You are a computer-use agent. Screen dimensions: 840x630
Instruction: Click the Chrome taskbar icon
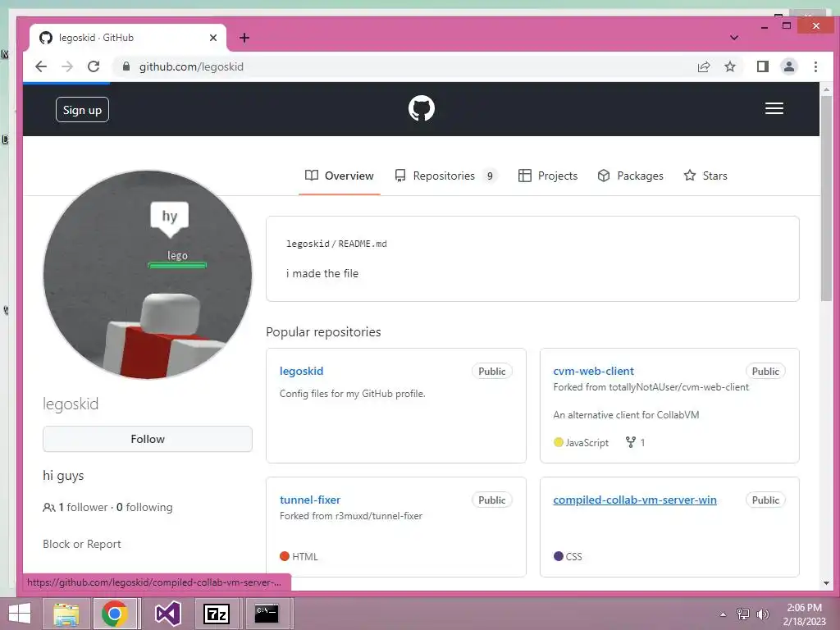coord(114,614)
